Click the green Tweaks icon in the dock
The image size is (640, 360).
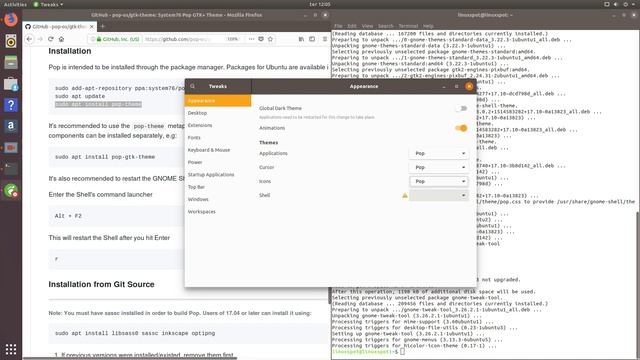coord(11,190)
